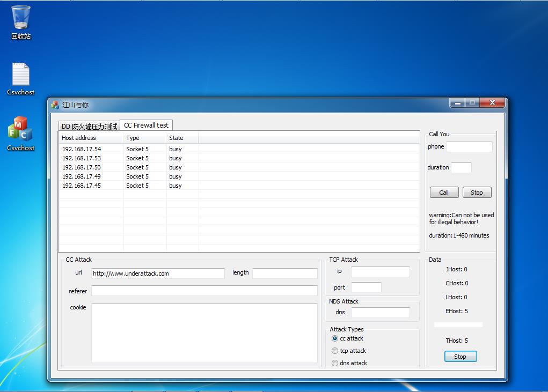Select the cc attack radio button
The height and width of the screenshot is (392, 548).
(335, 339)
